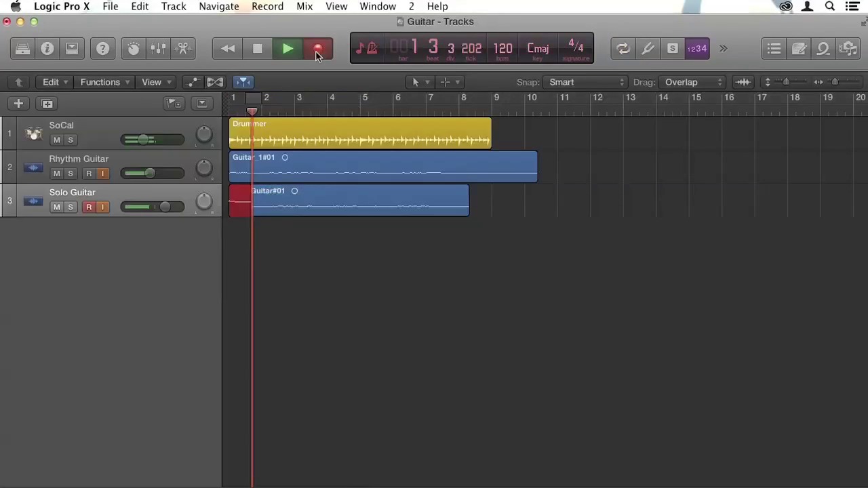Add a new track with plus

[18, 104]
